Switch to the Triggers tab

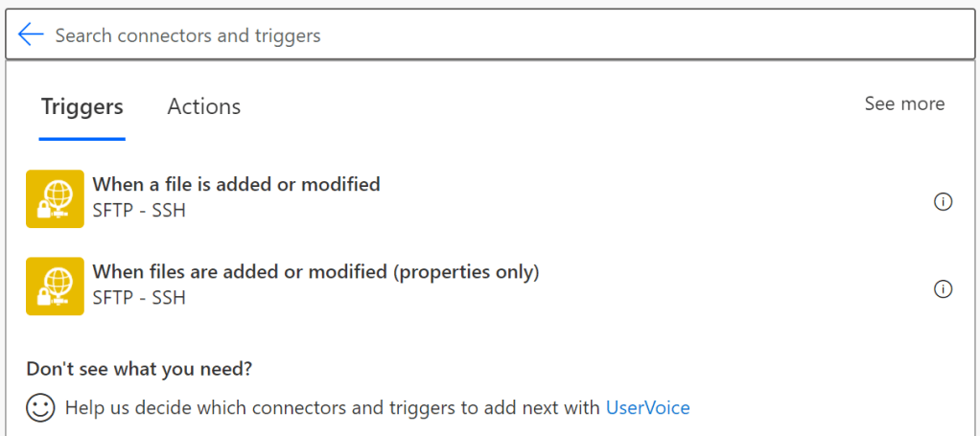point(82,106)
